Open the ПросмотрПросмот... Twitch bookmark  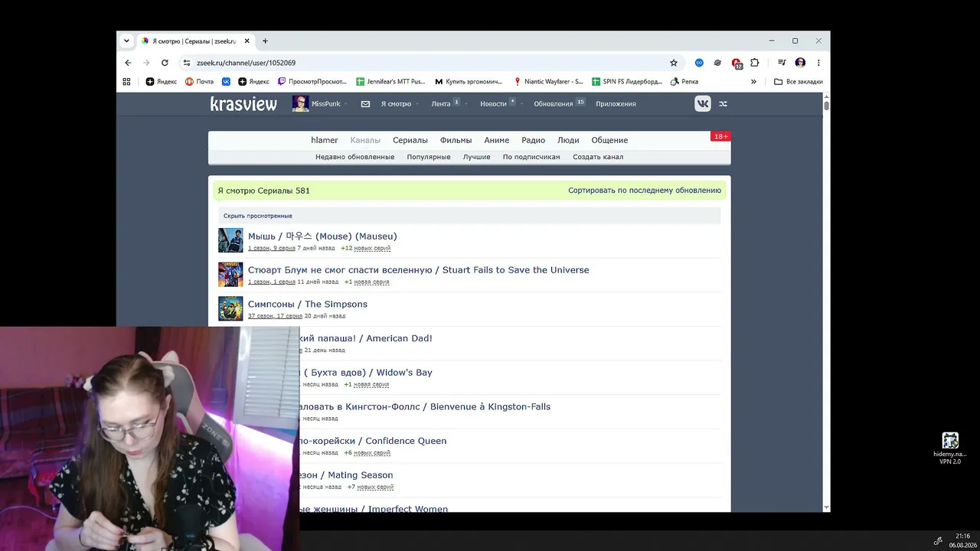pyautogui.click(x=312, y=81)
